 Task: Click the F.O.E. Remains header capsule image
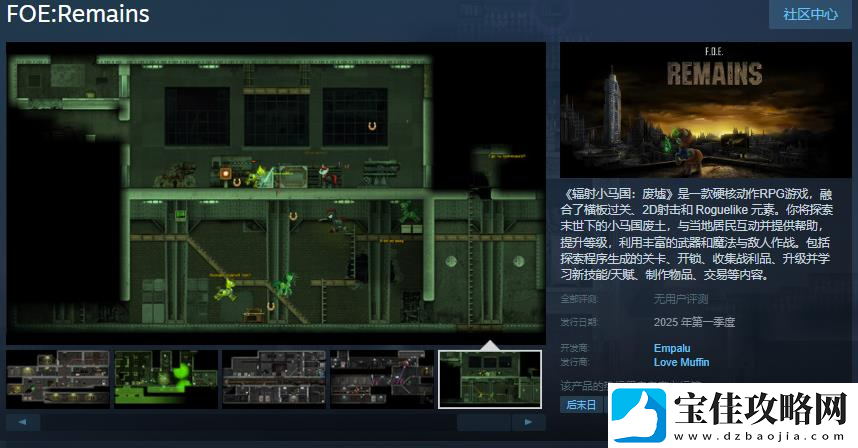[x=706, y=110]
